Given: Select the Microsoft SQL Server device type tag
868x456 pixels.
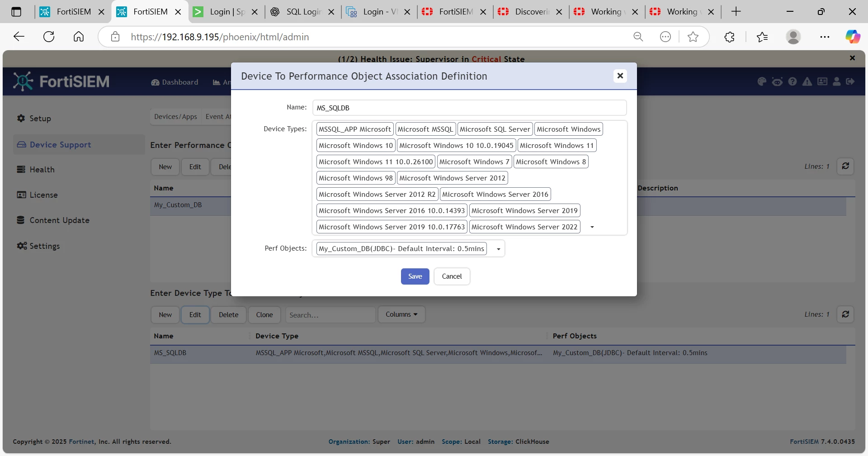Looking at the screenshot, I should (x=495, y=129).
